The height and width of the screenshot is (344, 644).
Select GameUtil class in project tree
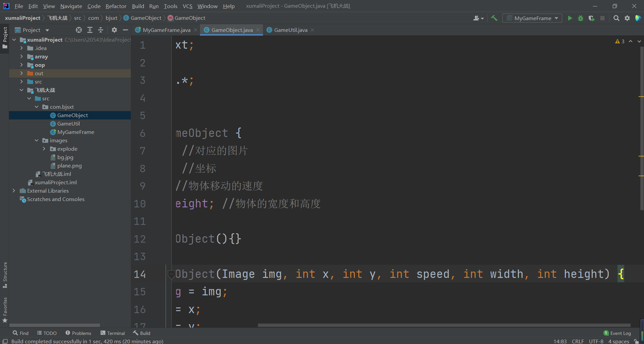(x=68, y=124)
